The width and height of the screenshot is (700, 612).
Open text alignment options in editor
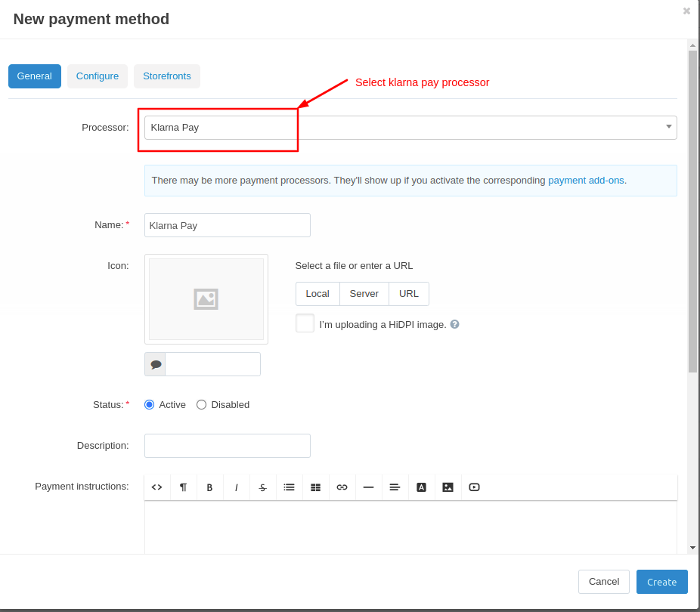(395, 487)
